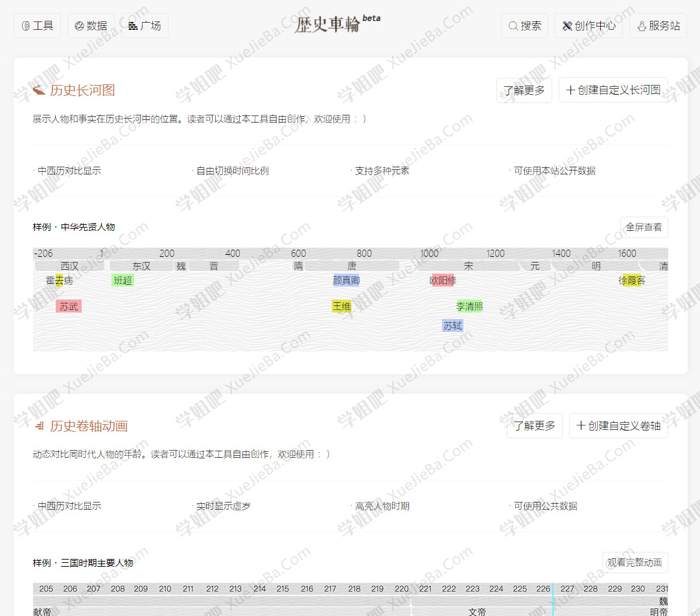700x616 pixels.
Task: Click the -206 year label
Action: tap(43, 254)
